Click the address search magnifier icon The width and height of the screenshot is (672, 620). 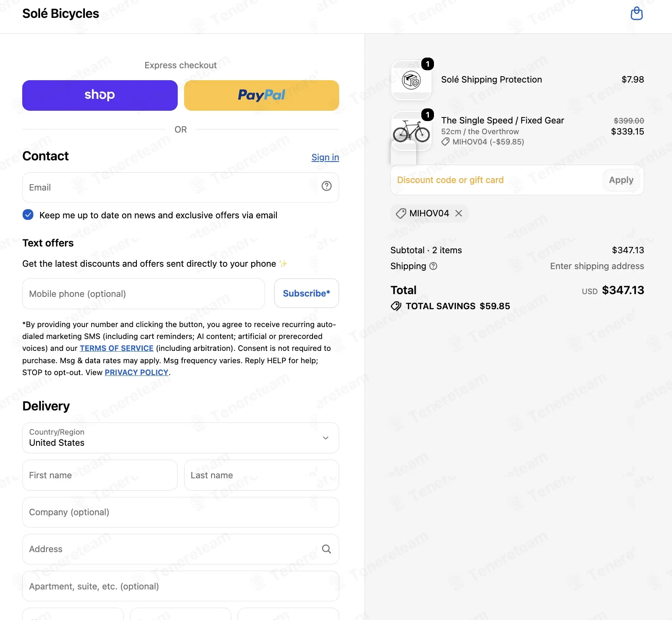point(326,549)
